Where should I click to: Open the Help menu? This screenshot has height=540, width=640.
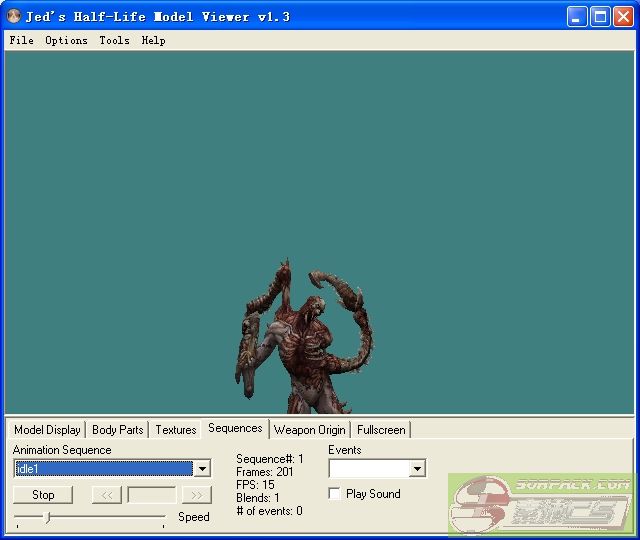(153, 41)
